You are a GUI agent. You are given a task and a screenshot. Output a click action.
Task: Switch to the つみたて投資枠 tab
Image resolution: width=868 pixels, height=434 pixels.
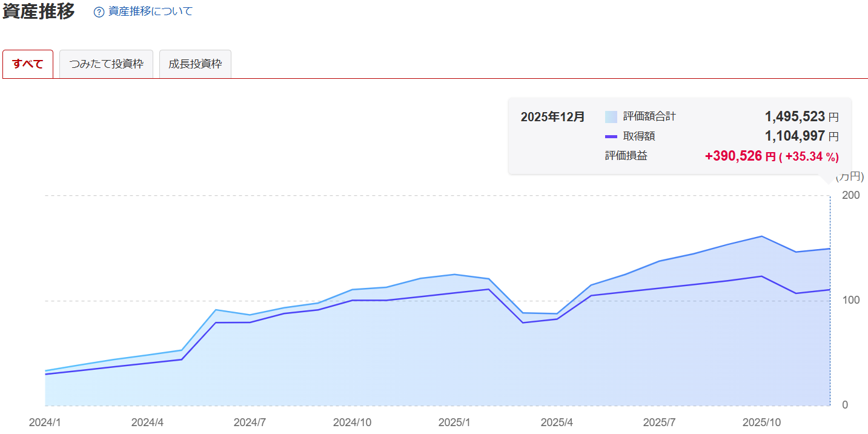[107, 64]
